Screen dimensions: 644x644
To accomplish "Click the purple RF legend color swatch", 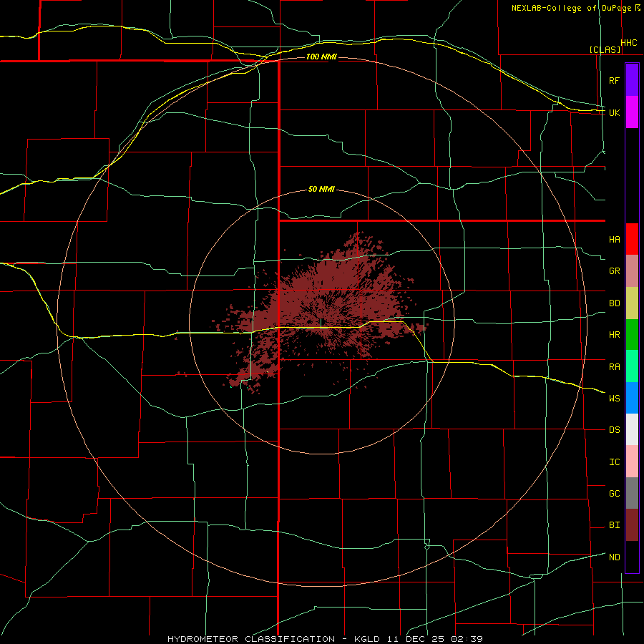I will [x=632, y=80].
